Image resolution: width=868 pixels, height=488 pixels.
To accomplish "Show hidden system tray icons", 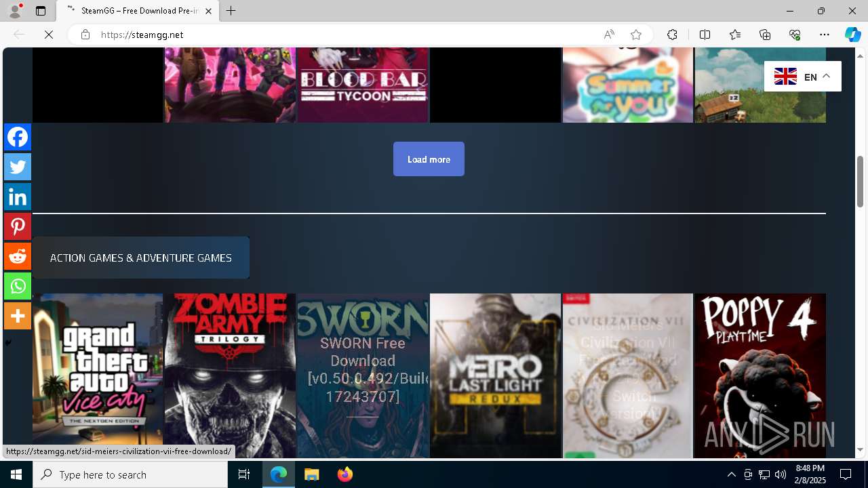I will point(731,474).
